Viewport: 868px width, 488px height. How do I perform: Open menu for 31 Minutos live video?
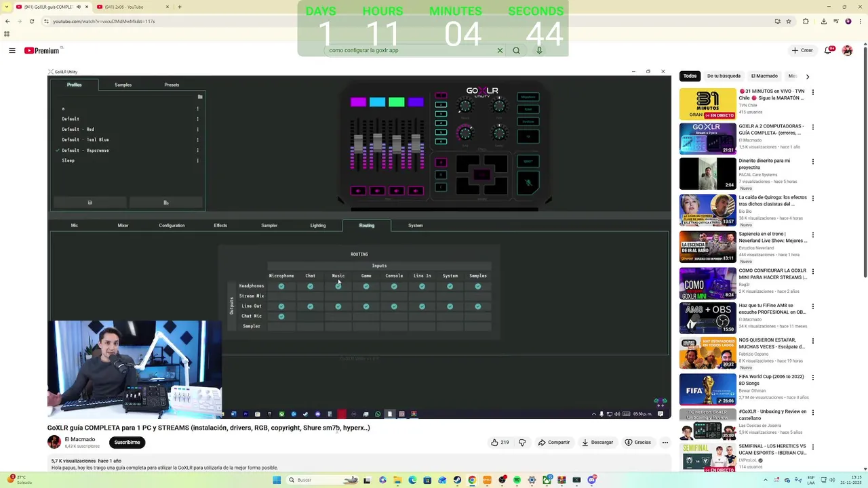(812, 92)
